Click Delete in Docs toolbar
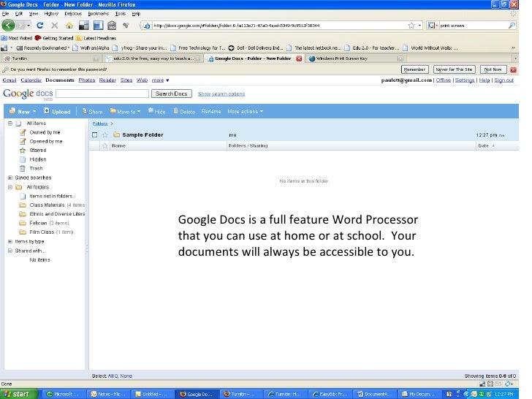This screenshot has height=399, width=532. 184,111
